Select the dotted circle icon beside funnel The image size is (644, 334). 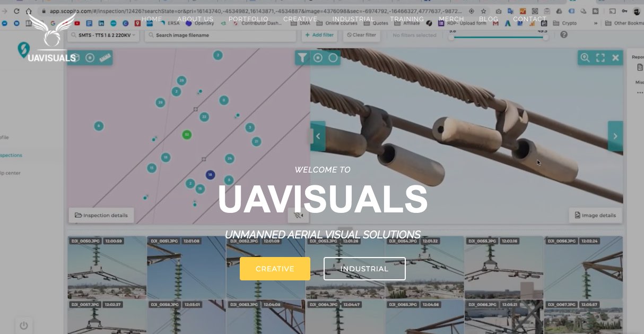click(318, 57)
